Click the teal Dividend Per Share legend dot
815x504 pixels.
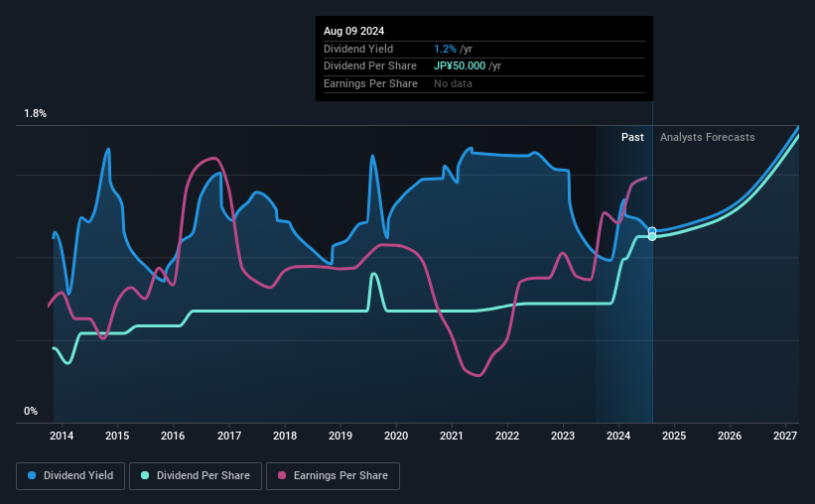(145, 475)
